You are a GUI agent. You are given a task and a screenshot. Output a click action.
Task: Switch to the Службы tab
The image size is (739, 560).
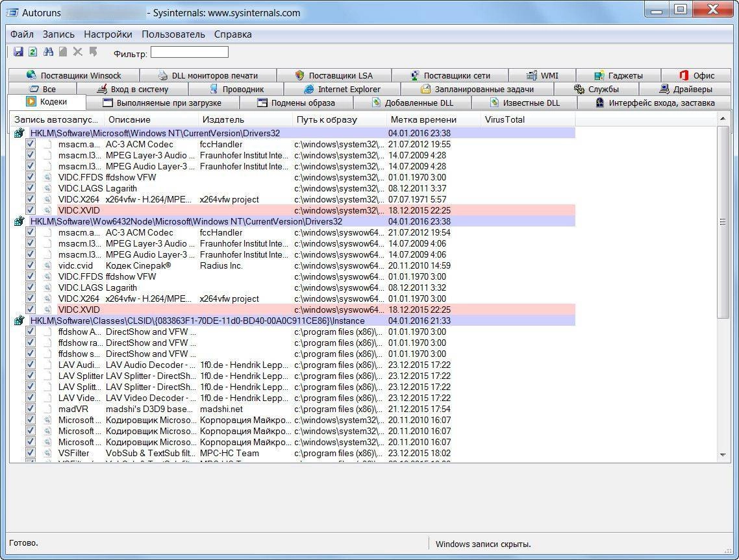[x=596, y=89]
